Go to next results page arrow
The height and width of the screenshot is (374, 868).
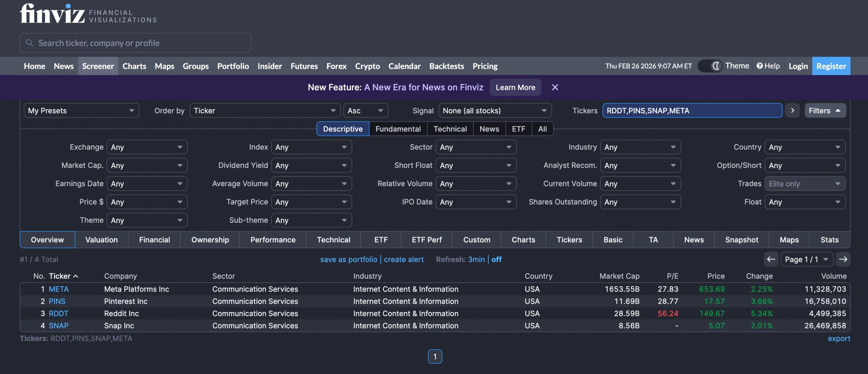[843, 259]
